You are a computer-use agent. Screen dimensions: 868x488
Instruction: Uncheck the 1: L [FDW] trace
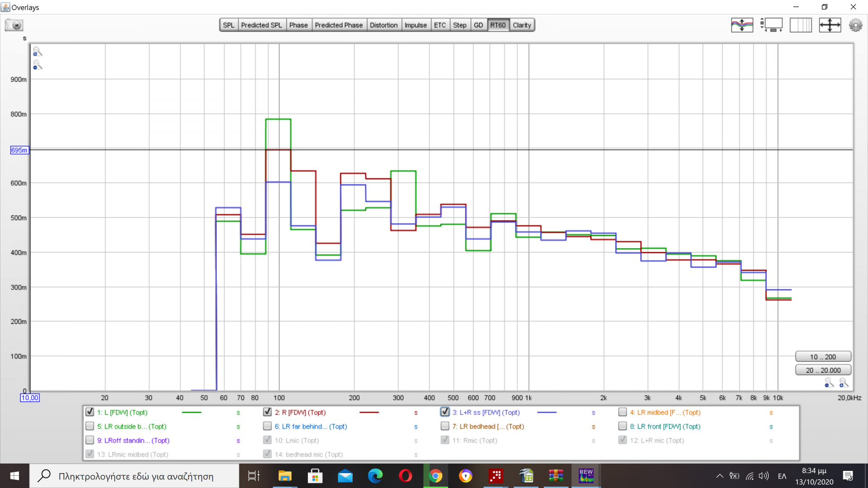(x=90, y=412)
